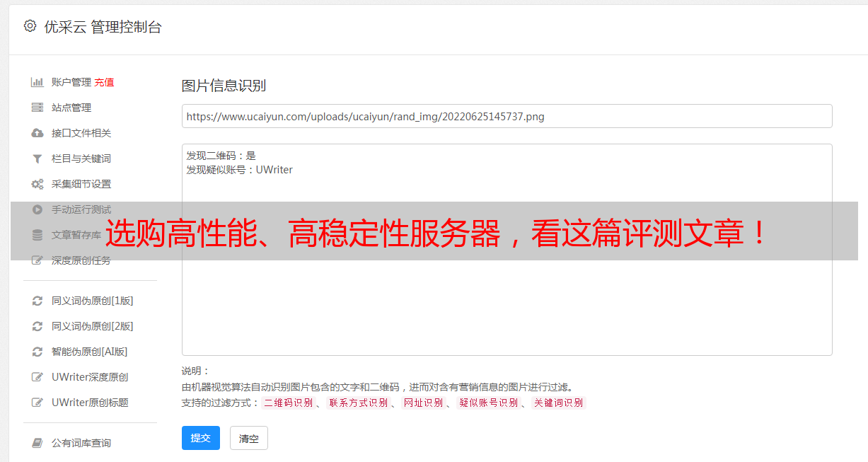Click the 二维码识别 tag
868x462 pixels.
coord(288,403)
